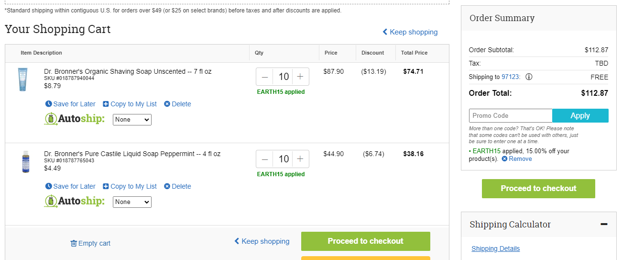Click the Promo Code input field
Screen dimensions: 644x260
[511, 115]
